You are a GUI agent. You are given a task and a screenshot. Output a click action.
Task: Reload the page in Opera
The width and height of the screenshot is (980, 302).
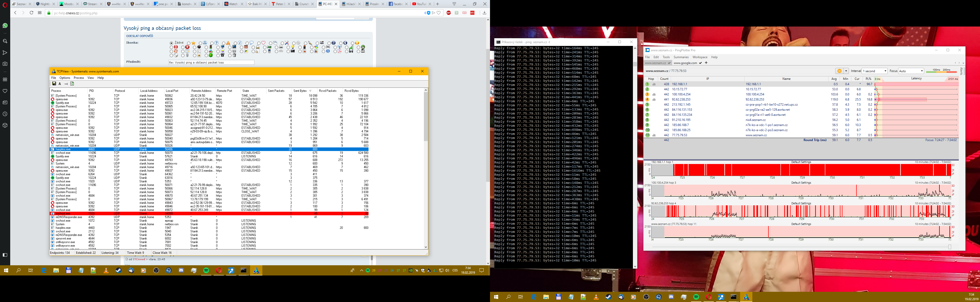tap(31, 13)
